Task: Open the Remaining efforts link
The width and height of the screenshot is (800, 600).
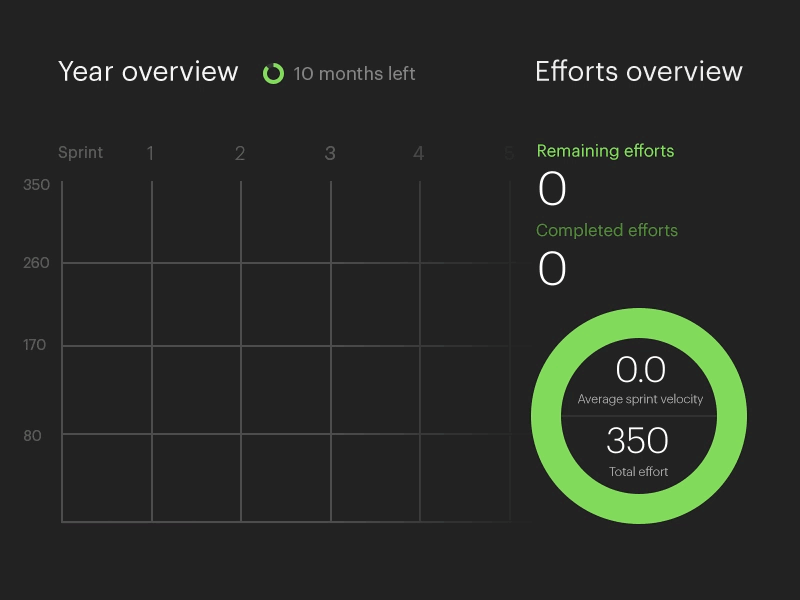Action: tap(608, 150)
